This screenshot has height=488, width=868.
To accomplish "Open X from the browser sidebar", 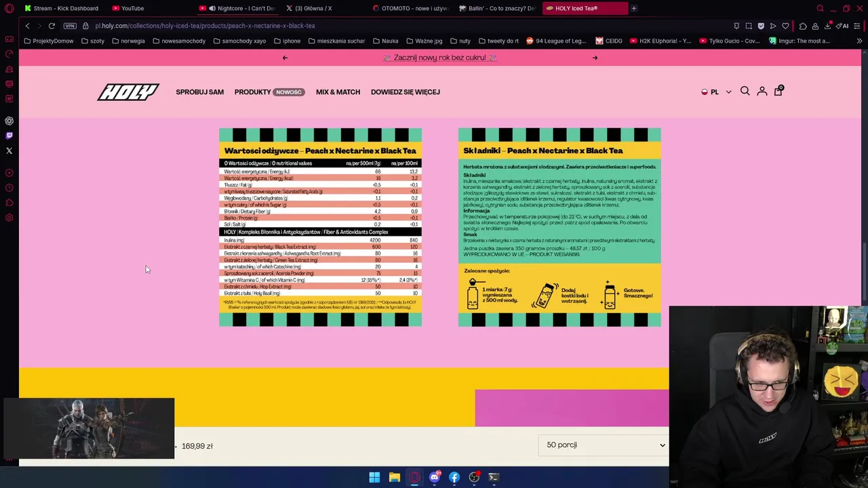I will coord(9,150).
